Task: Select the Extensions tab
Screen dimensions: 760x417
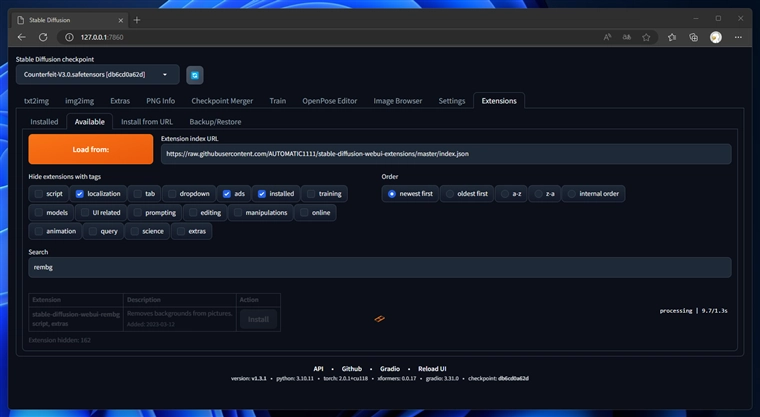Action: pos(499,101)
